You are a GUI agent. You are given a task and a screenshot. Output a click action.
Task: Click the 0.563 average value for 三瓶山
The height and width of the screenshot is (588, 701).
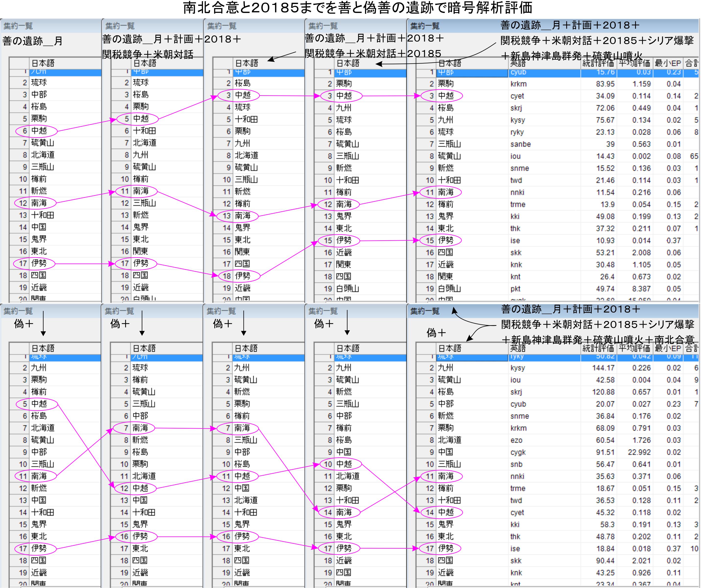pos(641,145)
